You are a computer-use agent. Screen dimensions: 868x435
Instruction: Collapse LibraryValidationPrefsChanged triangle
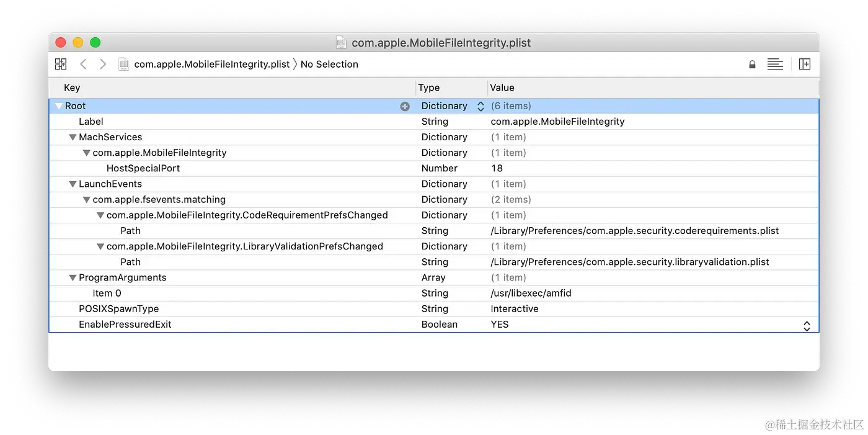(100, 246)
